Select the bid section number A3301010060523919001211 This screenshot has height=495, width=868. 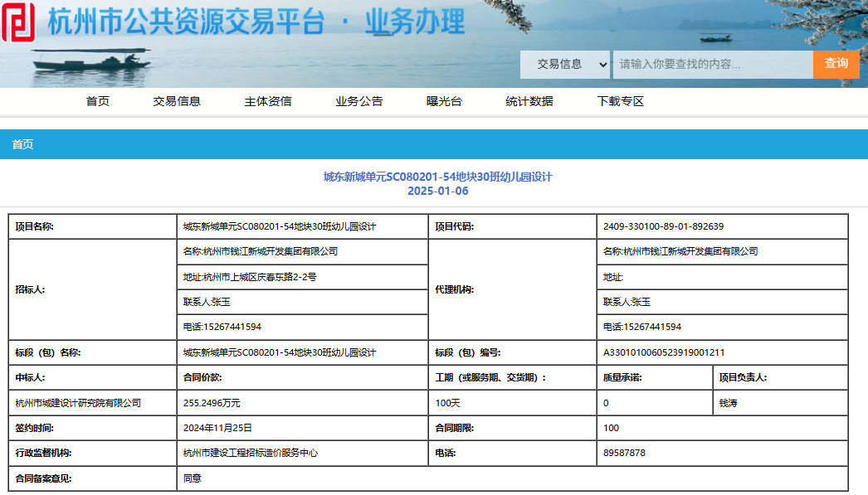pyautogui.click(x=664, y=352)
